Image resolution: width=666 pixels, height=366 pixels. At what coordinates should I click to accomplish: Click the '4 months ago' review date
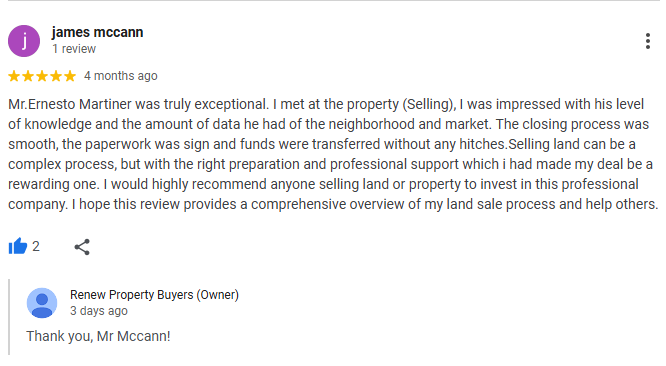point(121,76)
